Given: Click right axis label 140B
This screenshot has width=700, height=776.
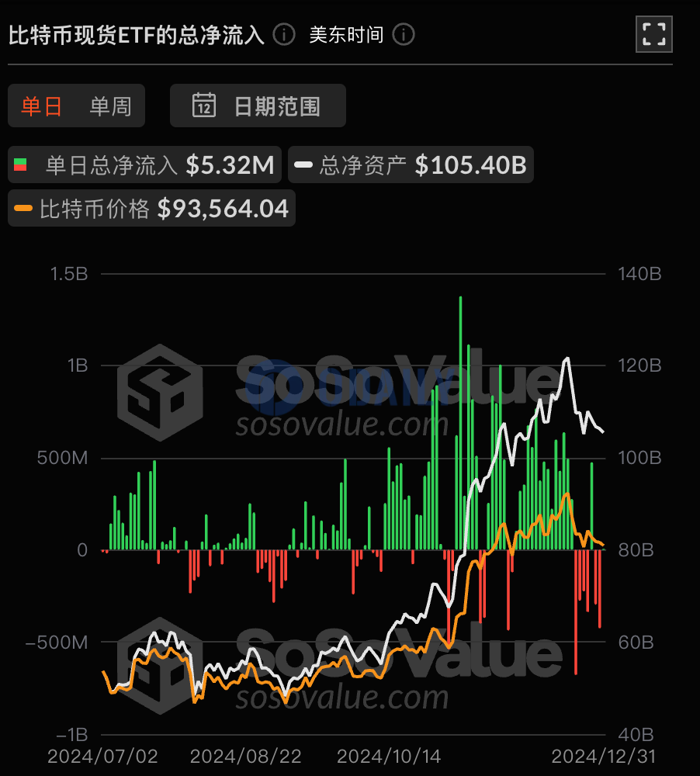Looking at the screenshot, I should pyautogui.click(x=639, y=274).
